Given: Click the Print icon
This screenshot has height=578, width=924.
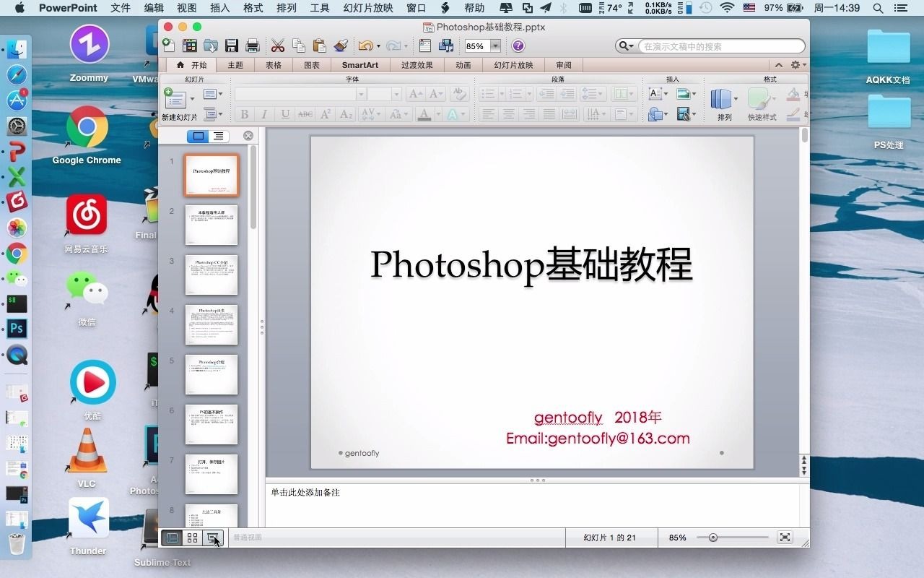Looking at the screenshot, I should (x=251, y=46).
